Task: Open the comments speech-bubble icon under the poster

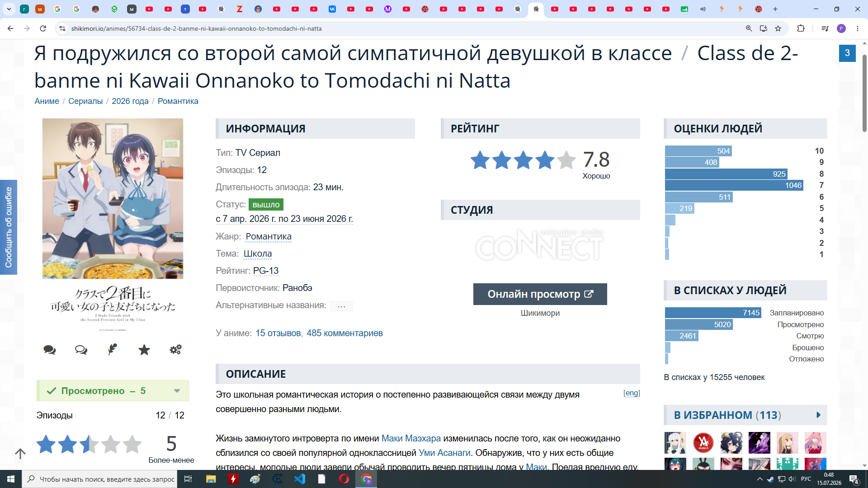Action: click(50, 350)
